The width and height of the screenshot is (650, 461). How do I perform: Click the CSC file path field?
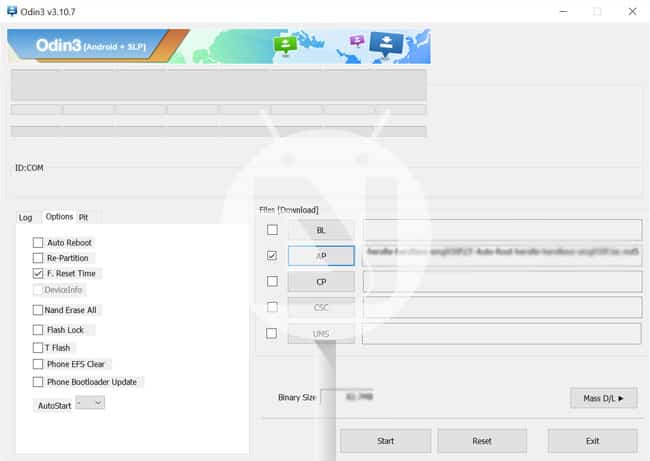point(502,308)
